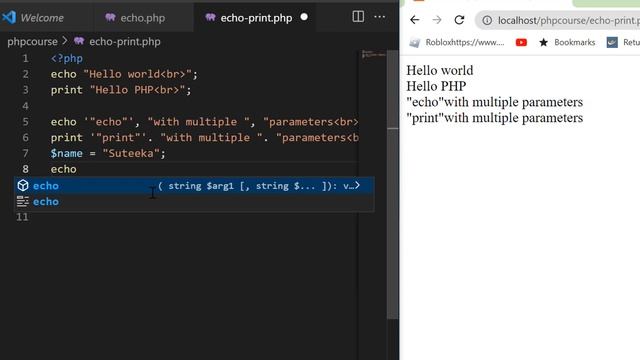Select the echo function suggestion

pyautogui.click(x=194, y=186)
